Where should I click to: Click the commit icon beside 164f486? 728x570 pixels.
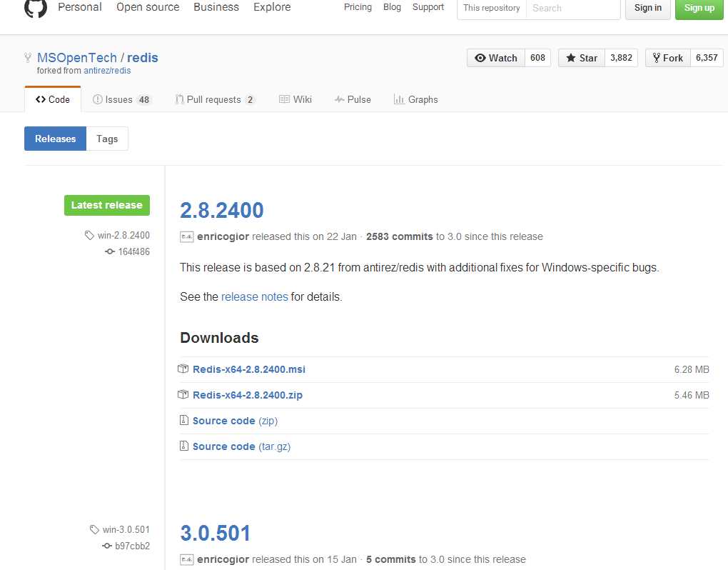click(x=110, y=251)
